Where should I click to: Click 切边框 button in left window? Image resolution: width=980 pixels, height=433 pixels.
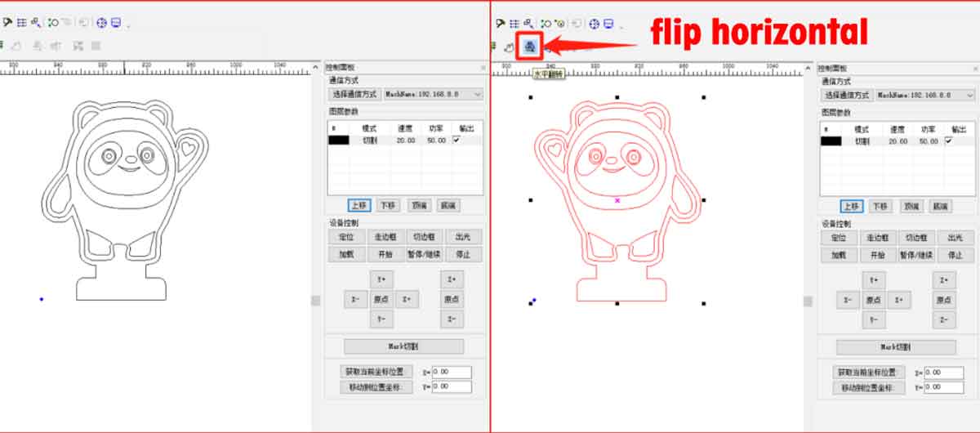click(x=424, y=237)
